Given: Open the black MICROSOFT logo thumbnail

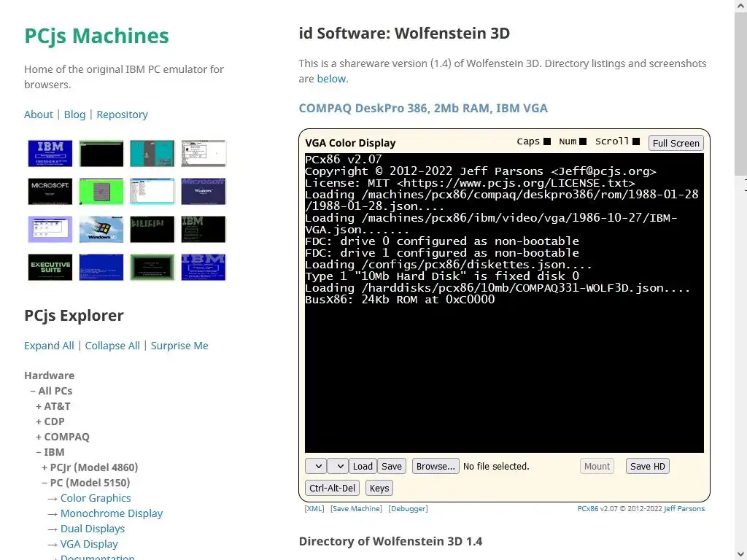Looking at the screenshot, I should 50,192.
